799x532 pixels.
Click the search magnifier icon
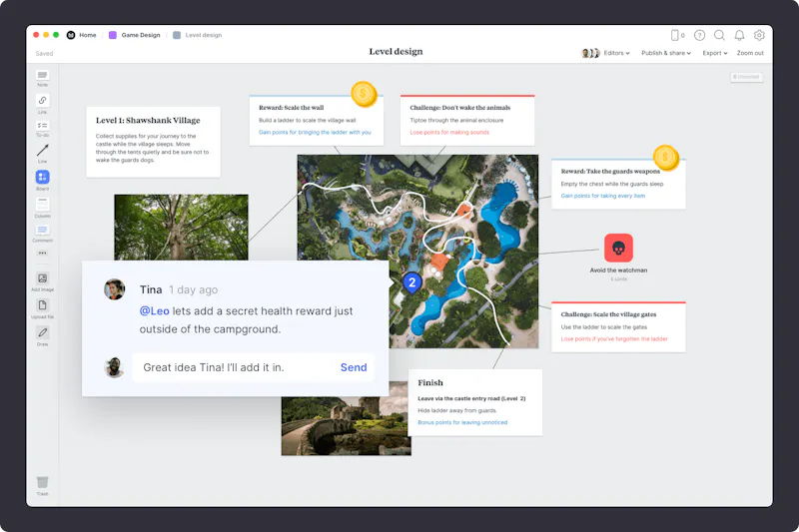click(x=719, y=35)
